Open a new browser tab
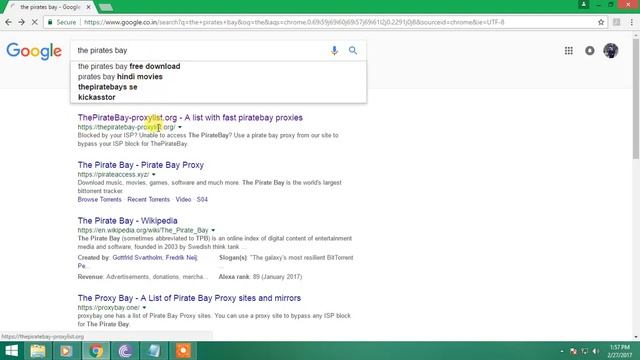This screenshot has height=360, width=640. [x=106, y=7]
